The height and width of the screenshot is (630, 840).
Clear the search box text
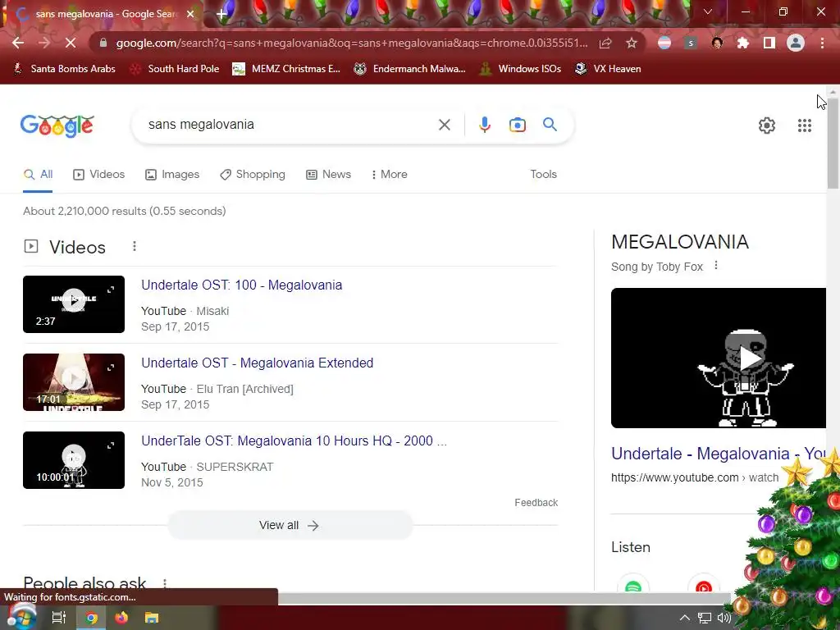[x=444, y=125]
